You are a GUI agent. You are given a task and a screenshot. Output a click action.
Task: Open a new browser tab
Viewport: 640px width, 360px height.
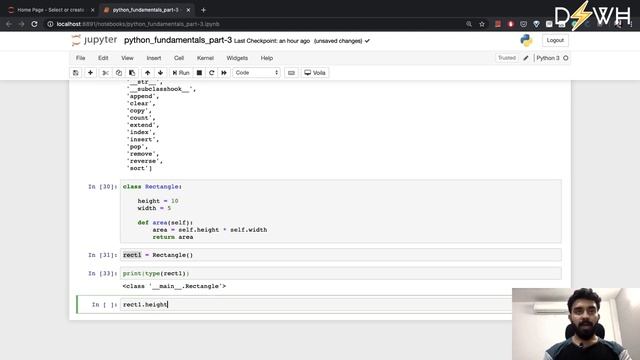click(203, 10)
